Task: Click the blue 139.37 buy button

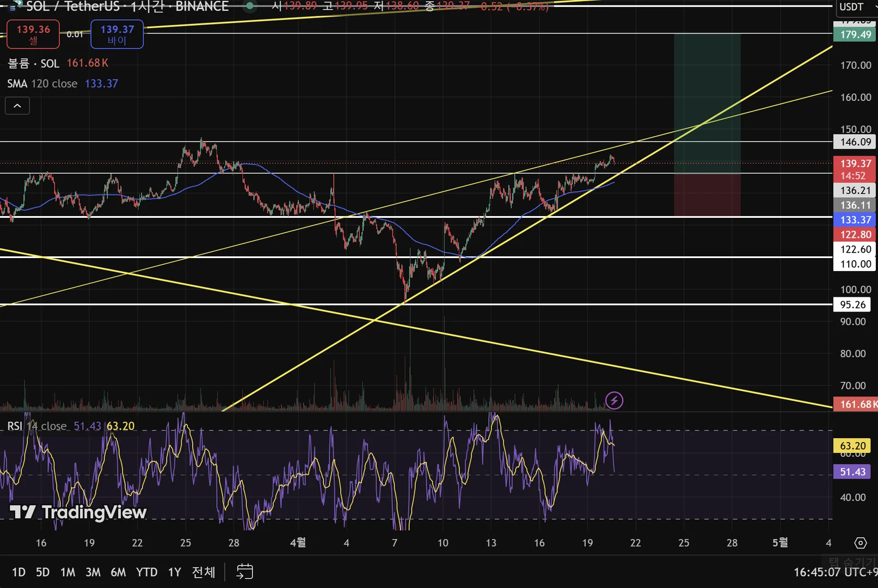Action: [x=117, y=34]
